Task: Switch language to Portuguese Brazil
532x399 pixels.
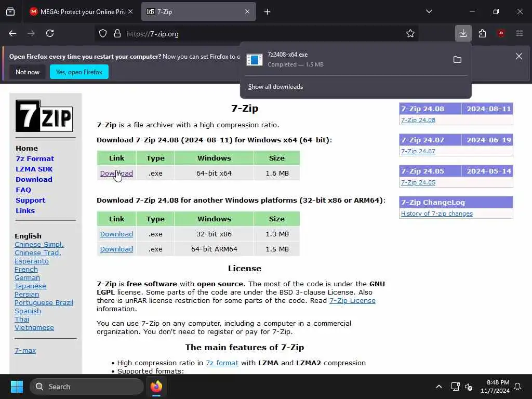Action: pos(44,303)
